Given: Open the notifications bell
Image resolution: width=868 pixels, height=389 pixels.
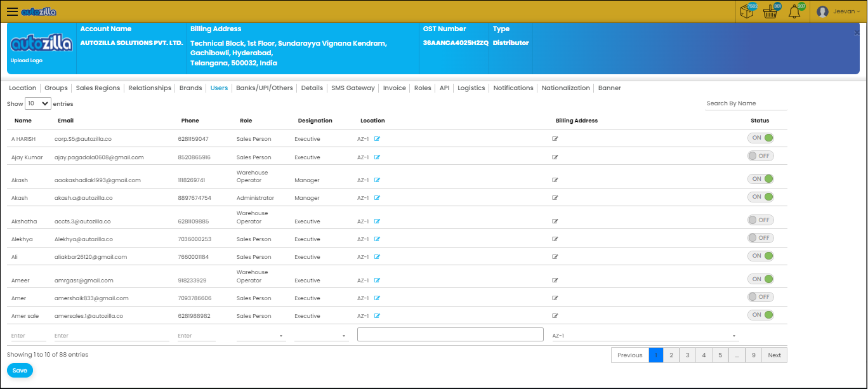Looking at the screenshot, I should (794, 11).
